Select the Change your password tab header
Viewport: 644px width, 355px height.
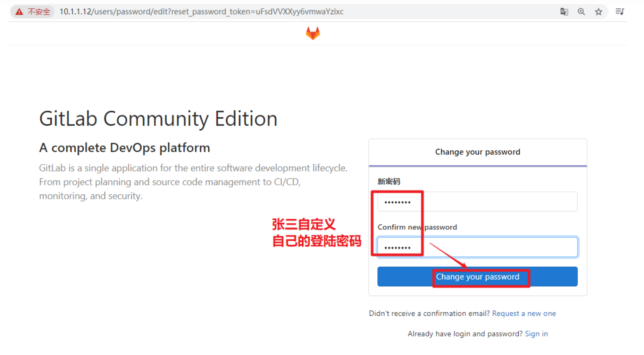click(x=478, y=152)
